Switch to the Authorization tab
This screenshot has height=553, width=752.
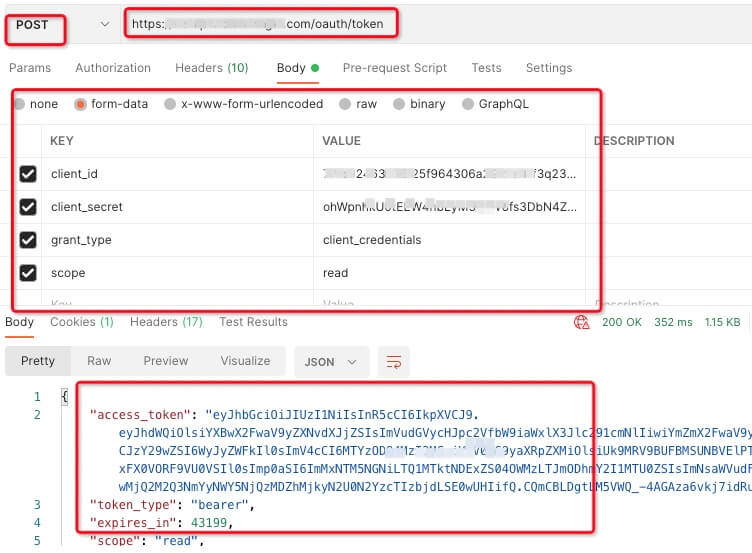tap(113, 68)
